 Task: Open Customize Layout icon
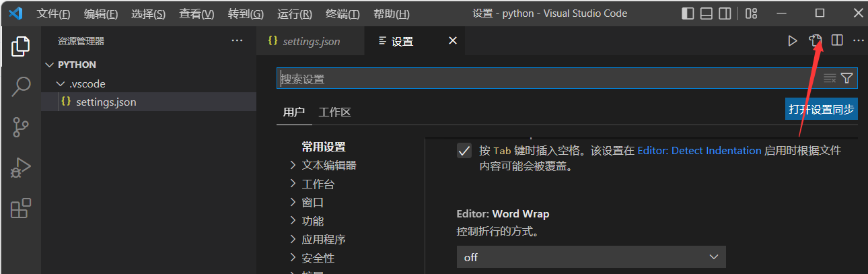click(752, 13)
